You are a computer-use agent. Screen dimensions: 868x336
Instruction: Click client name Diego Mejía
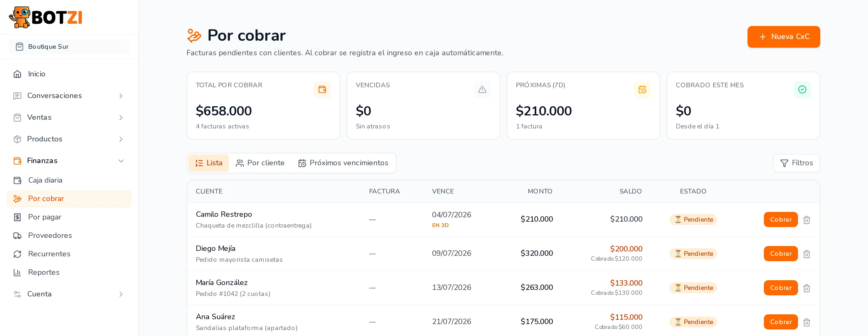point(216,248)
